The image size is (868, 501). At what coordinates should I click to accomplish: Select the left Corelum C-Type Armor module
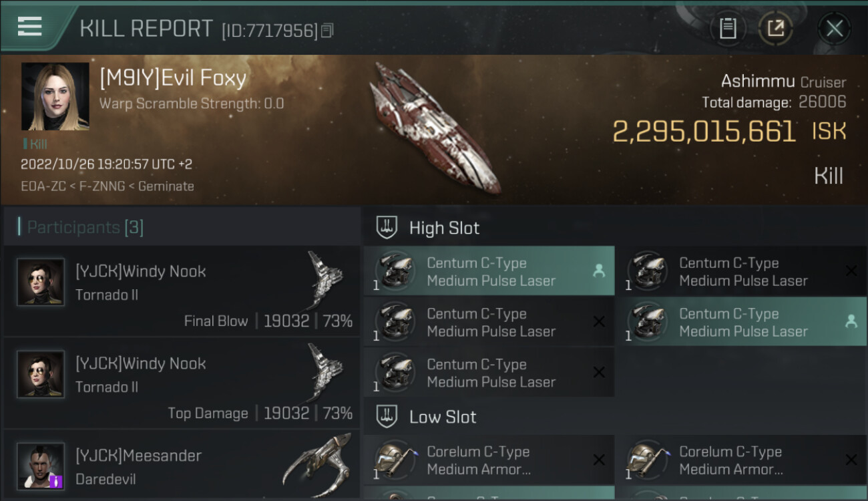489,460
